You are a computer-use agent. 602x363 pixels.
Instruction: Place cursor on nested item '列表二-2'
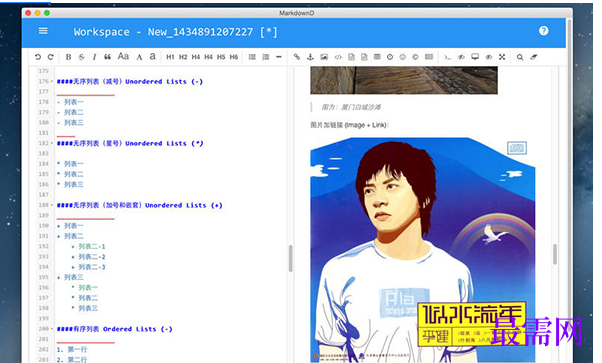click(92, 257)
